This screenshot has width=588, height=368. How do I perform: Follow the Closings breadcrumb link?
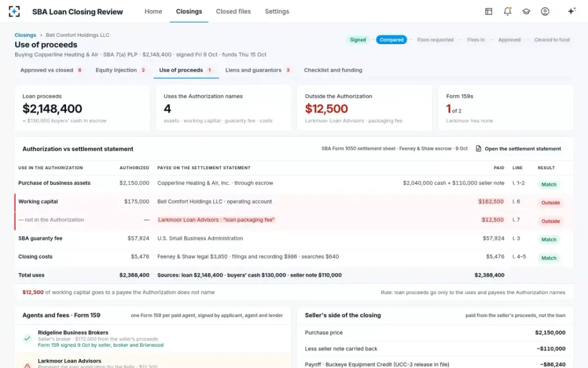pos(25,35)
